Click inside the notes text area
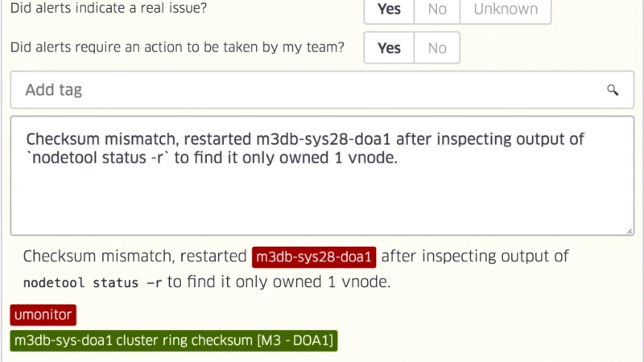The height and width of the screenshot is (362, 644). click(322, 175)
